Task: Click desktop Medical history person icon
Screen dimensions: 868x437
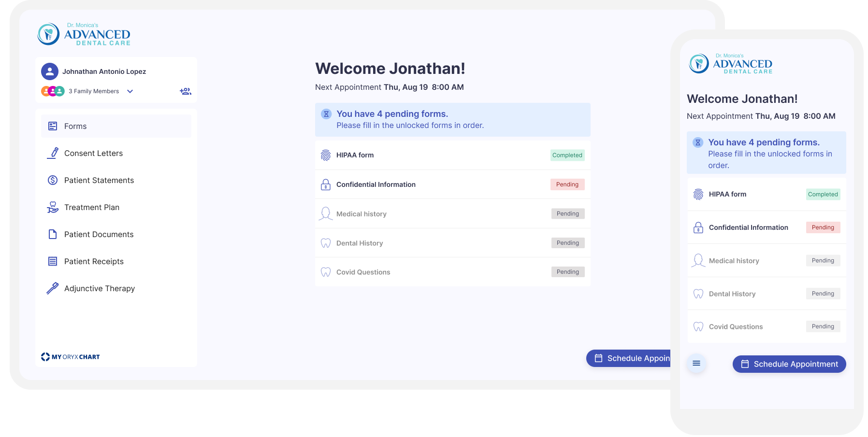Action: tap(326, 214)
